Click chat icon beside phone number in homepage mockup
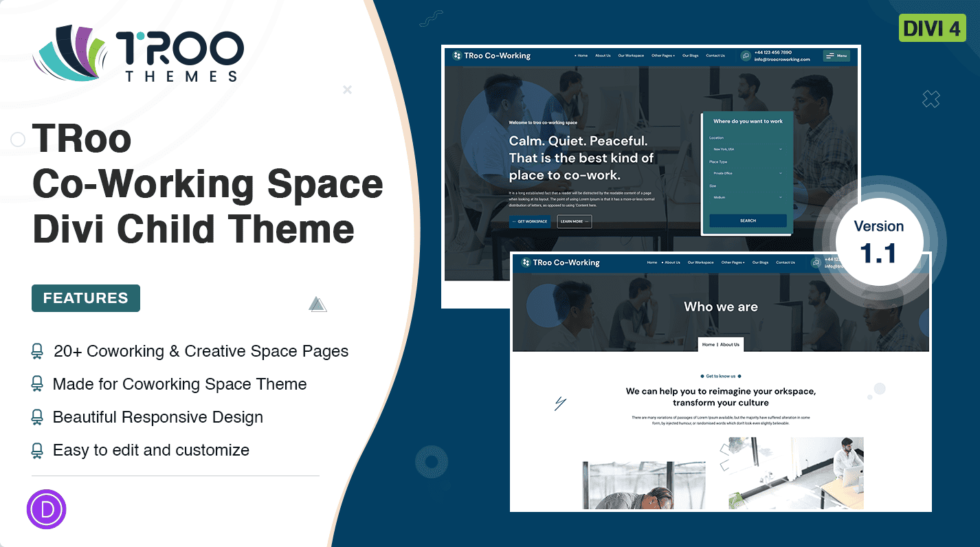The width and height of the screenshot is (980, 547). pos(746,56)
